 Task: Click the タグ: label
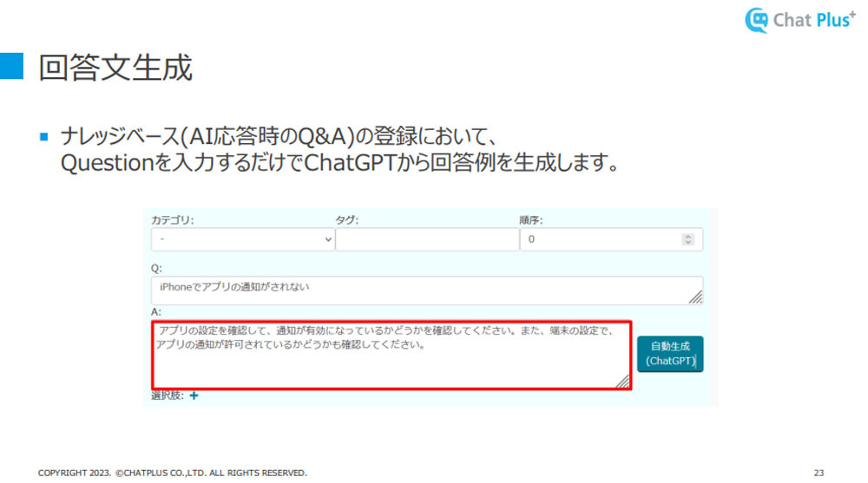pyautogui.click(x=347, y=220)
